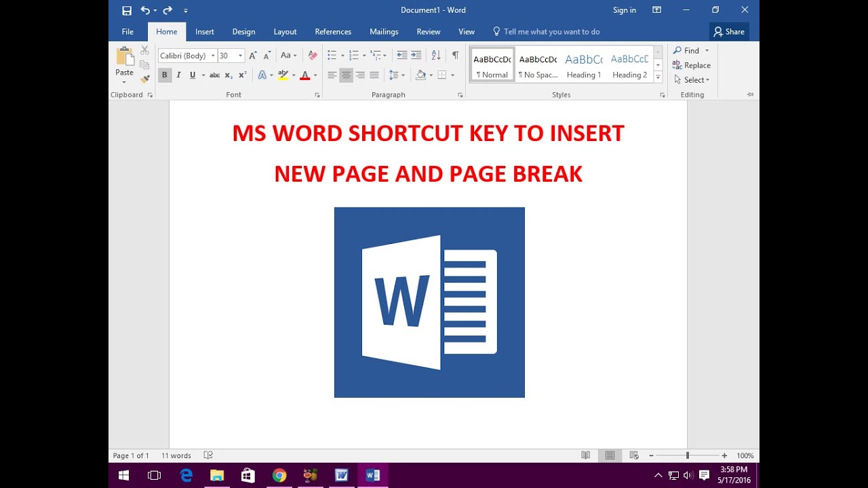Apply the Heading 1 style

(584, 65)
